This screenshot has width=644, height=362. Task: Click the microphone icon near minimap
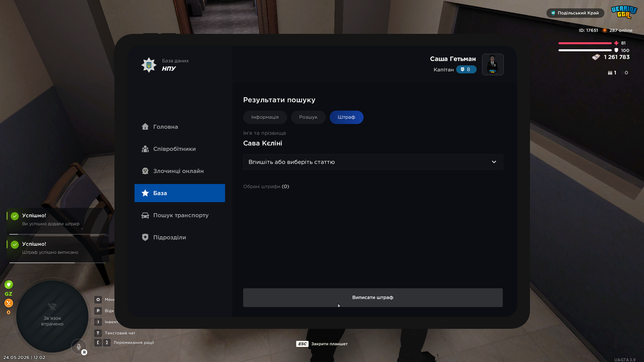click(78, 346)
